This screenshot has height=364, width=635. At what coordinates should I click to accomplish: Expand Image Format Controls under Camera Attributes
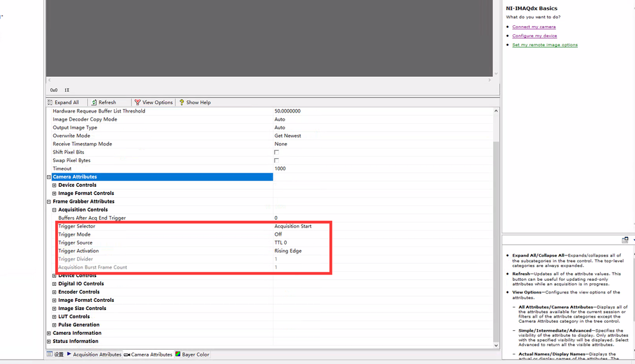tap(54, 194)
